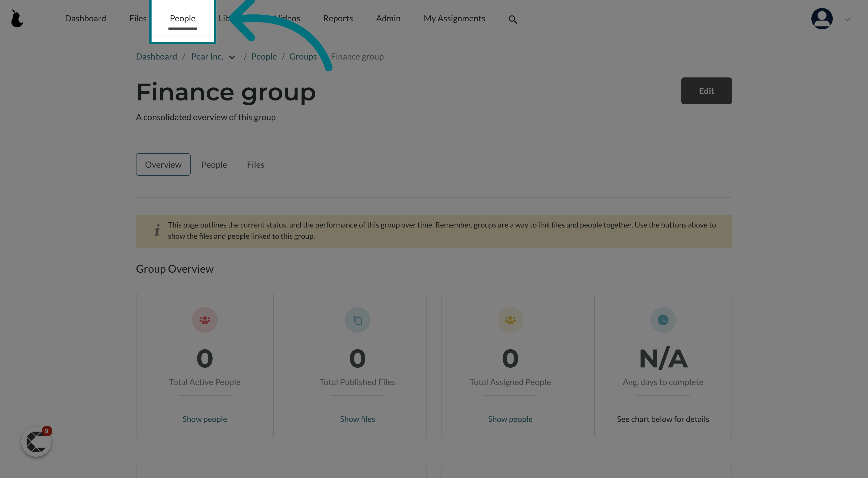
Task: Click the Finance group breadcrumb text
Action: [357, 57]
